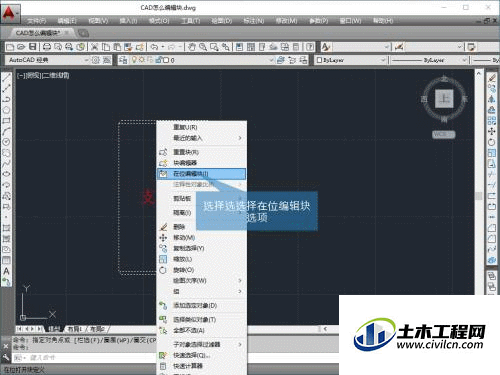Image resolution: width=500 pixels, height=375 pixels.
Task: Click the ViewCube 上 top face
Action: [x=444, y=98]
